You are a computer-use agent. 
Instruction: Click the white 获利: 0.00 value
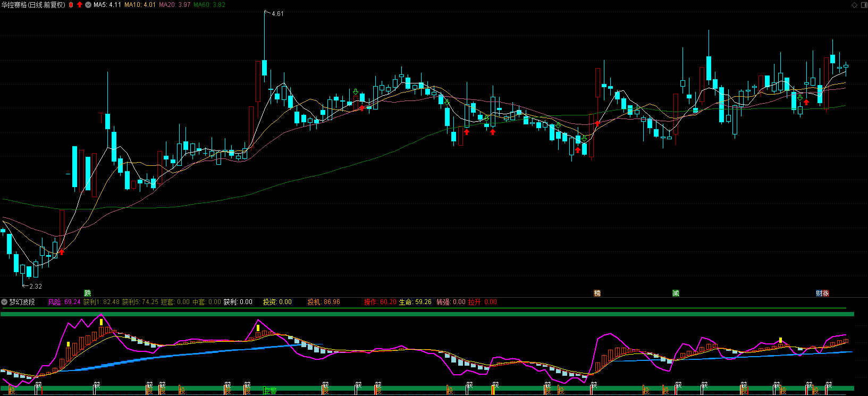[238, 302]
